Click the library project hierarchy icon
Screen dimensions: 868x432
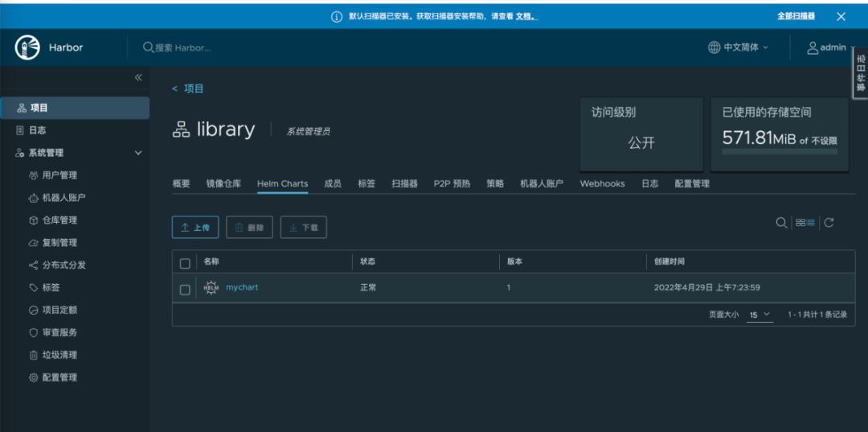pos(181,130)
